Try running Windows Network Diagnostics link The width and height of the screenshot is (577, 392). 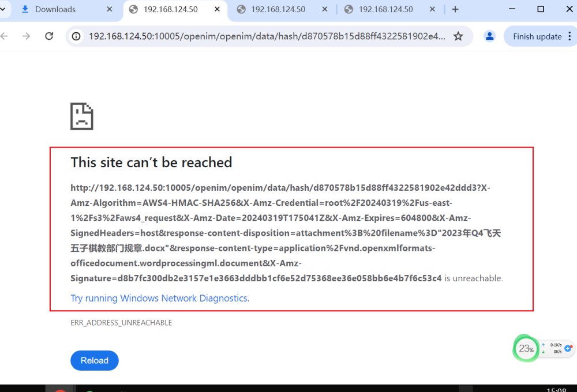coord(159,298)
